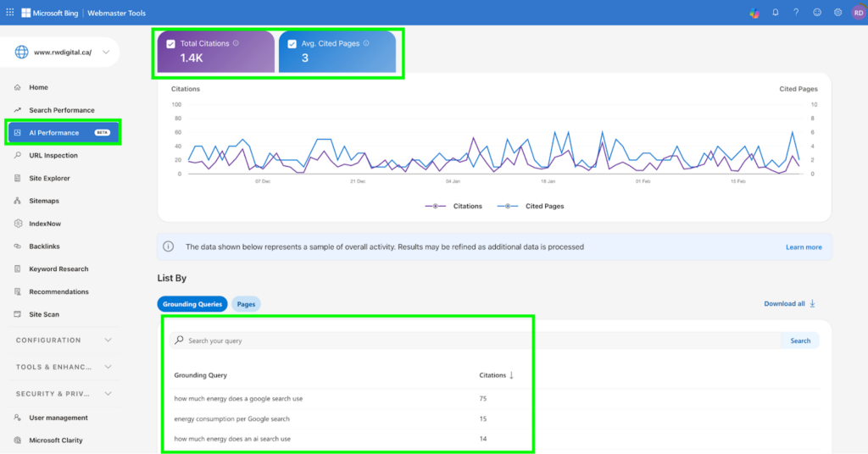Click the info icon next to Total Citations
The width and height of the screenshot is (868, 454).
236,43
